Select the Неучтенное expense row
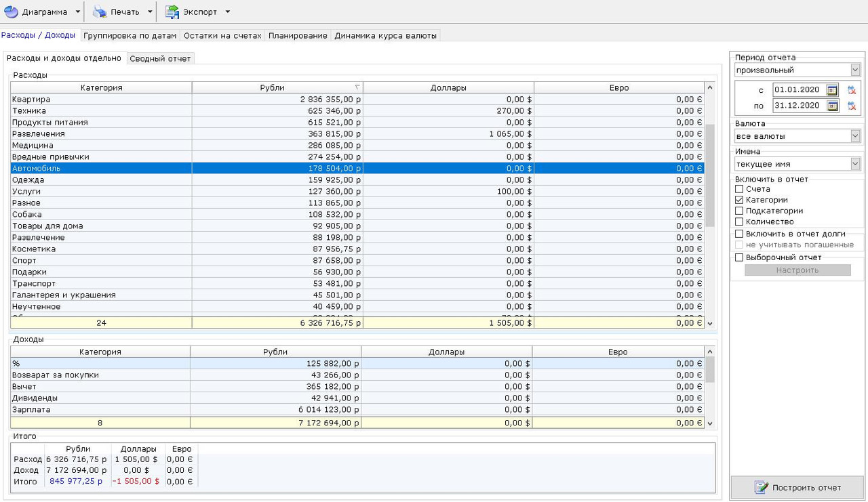This screenshot has width=868, height=502. coord(357,306)
